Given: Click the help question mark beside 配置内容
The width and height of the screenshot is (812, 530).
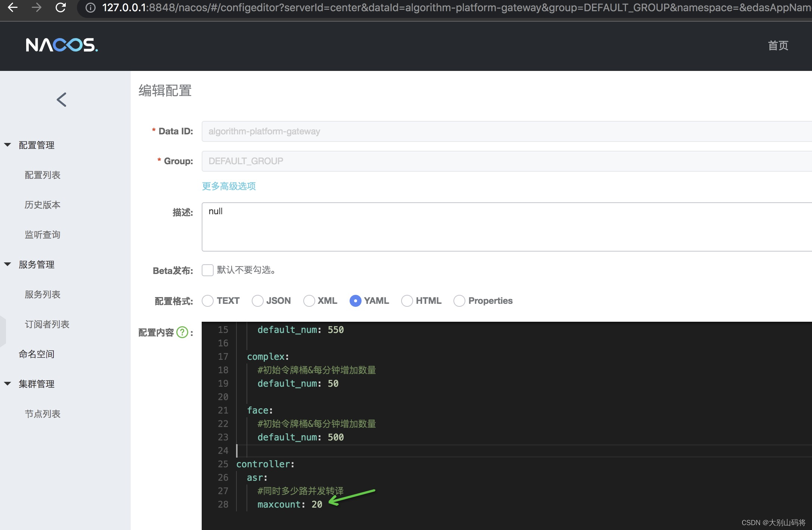Looking at the screenshot, I should [x=182, y=332].
